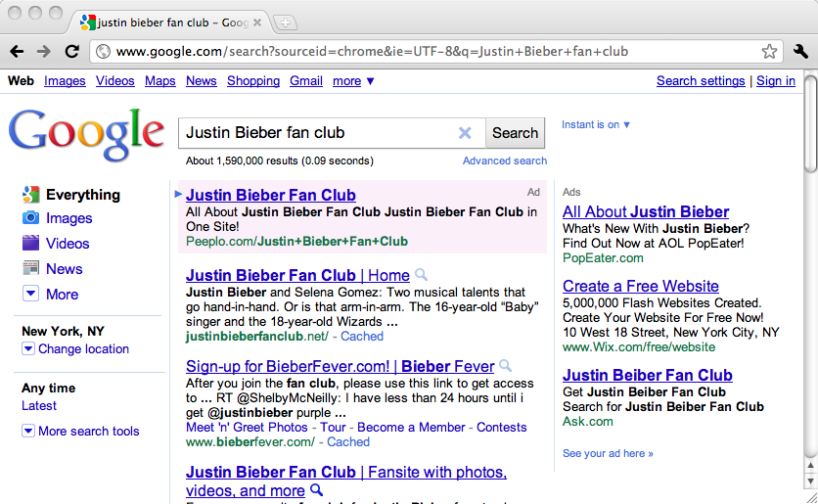Screen dimensions: 818x504
Task: Select the Images sidebar filter text
Action: [x=68, y=218]
